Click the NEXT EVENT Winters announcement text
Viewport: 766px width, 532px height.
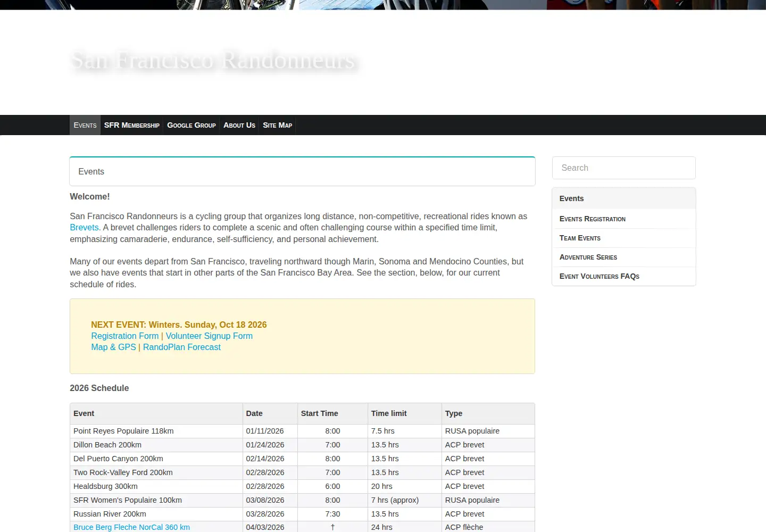179,325
